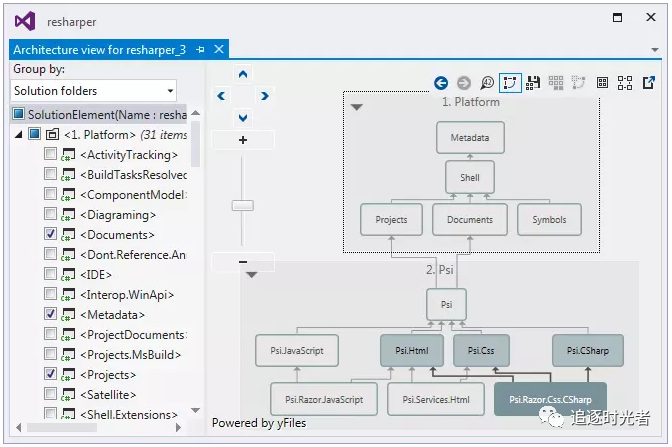Image resolution: width=672 pixels, height=447 pixels.
Task: Click the save diagram floppy icon
Action: point(533,83)
